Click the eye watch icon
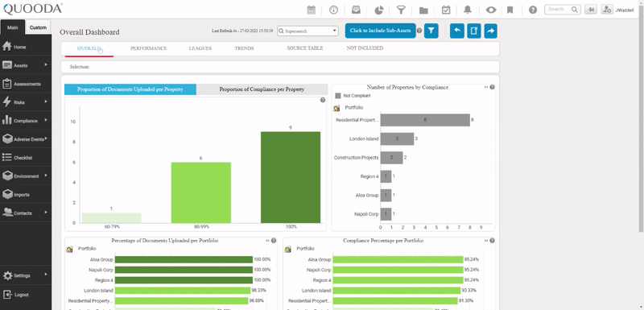Viewport: 644px width, 310px height. tap(491, 10)
